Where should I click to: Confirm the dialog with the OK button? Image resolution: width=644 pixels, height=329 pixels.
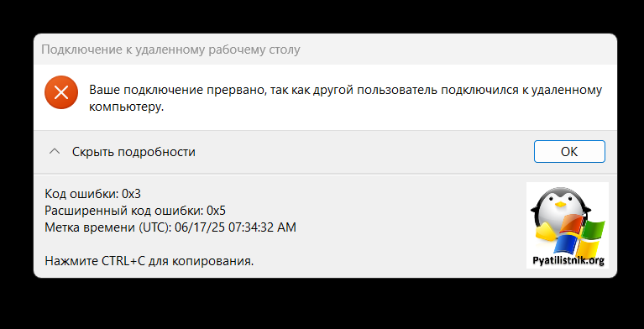(x=569, y=152)
